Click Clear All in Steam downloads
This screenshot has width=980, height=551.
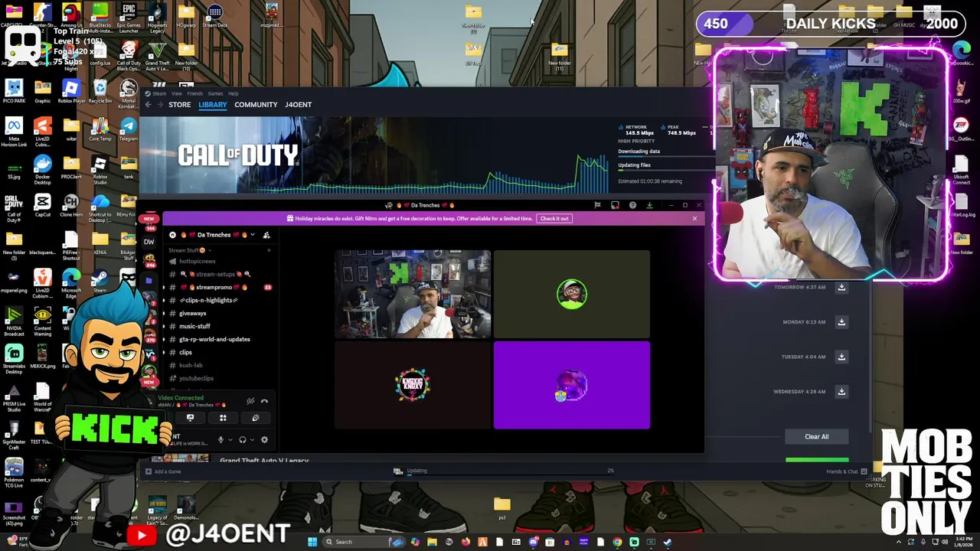(816, 437)
